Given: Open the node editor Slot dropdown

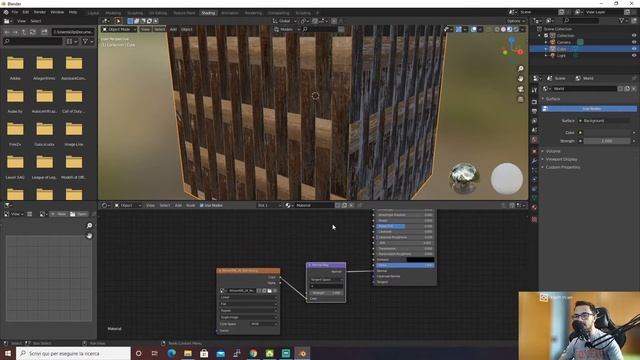Looking at the screenshot, I should [269, 205].
